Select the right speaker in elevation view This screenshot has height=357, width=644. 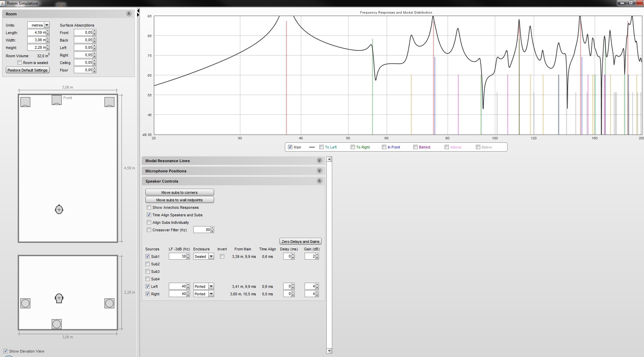(x=109, y=303)
